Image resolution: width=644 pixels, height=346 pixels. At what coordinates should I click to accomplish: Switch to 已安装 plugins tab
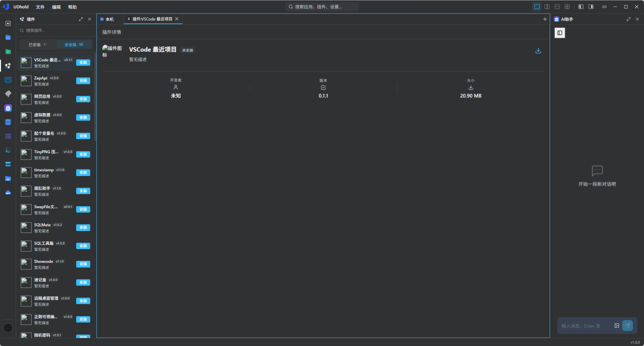point(38,44)
